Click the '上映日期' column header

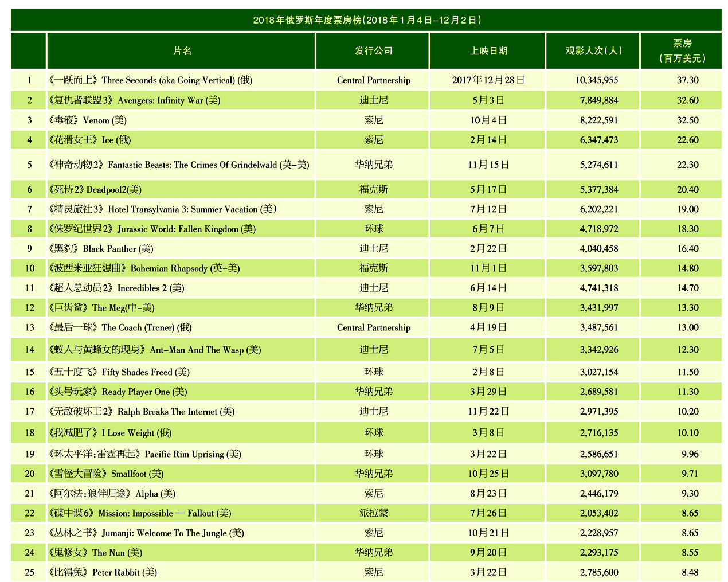[488, 51]
